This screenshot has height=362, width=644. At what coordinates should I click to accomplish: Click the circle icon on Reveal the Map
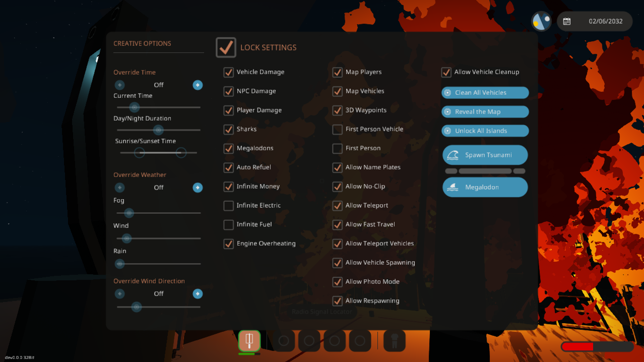click(447, 112)
